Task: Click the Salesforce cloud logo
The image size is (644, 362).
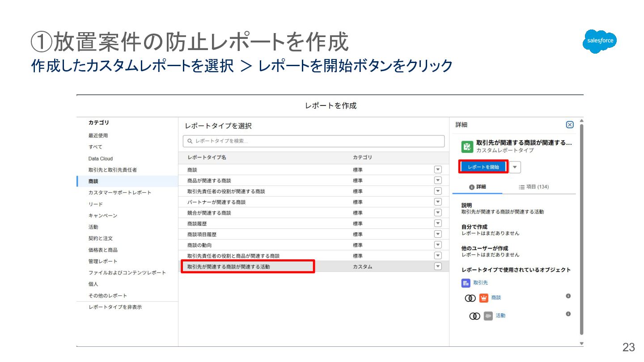Action: click(600, 42)
